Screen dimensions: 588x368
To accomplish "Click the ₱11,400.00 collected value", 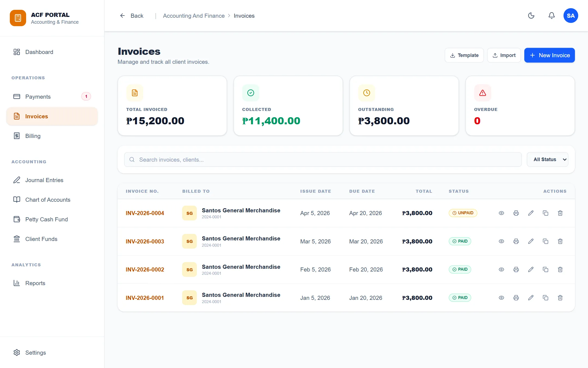I will [x=271, y=121].
